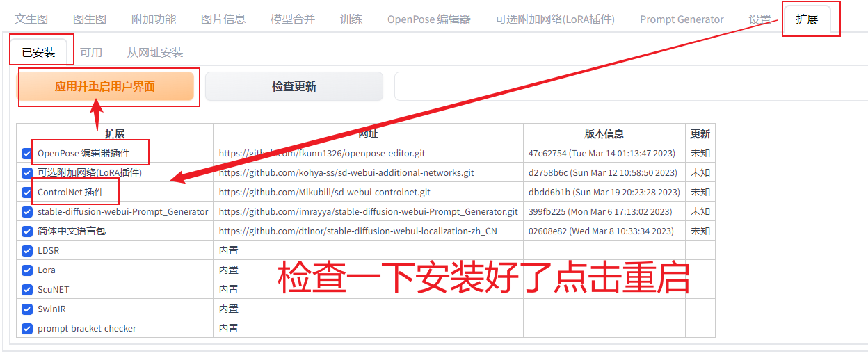Toggle the ControlNet 插件 checkbox
868x358 pixels.
coord(27,192)
